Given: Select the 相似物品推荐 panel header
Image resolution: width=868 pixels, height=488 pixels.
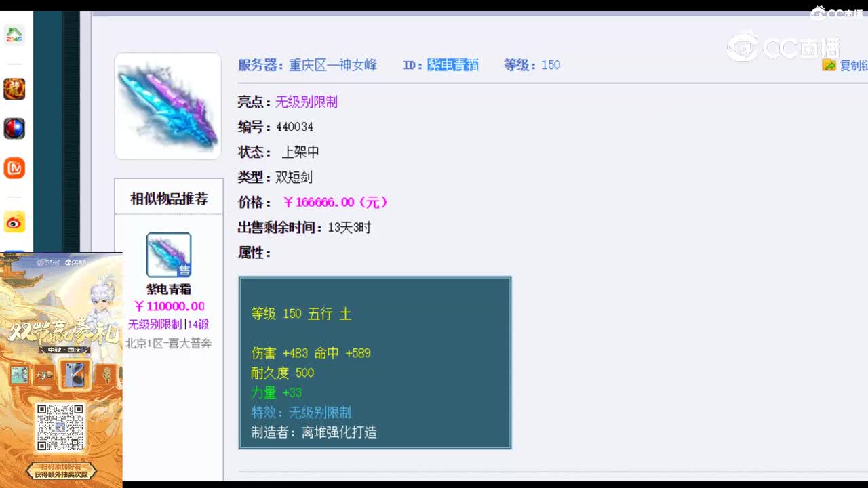Looking at the screenshot, I should click(168, 198).
